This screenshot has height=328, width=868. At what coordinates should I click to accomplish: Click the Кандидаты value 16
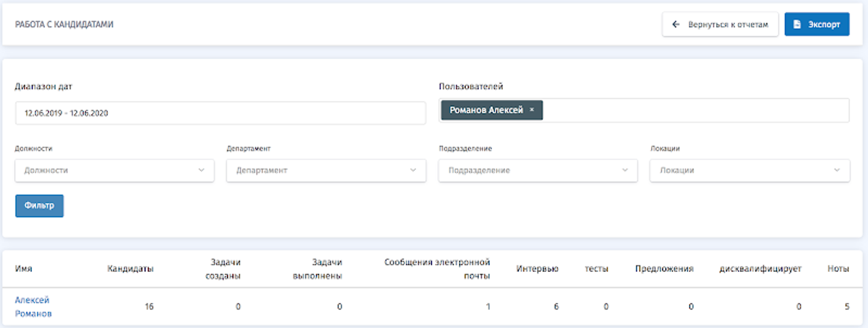149,307
